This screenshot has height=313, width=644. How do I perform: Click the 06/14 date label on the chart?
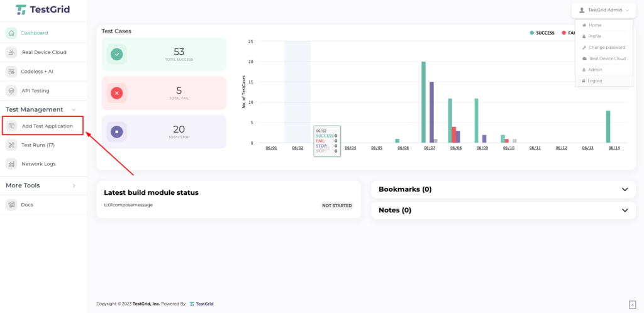(614, 148)
